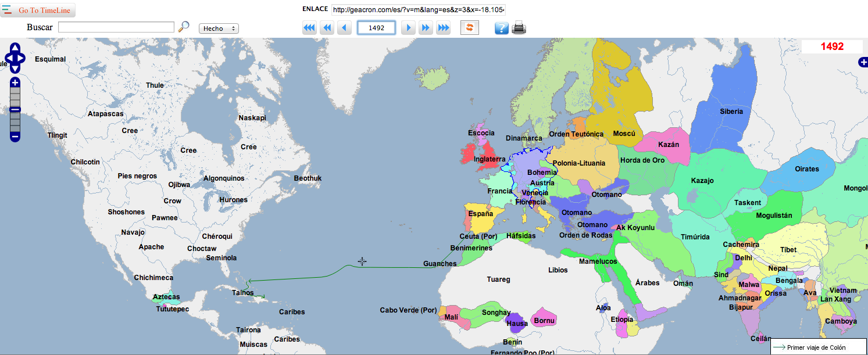This screenshot has height=355, width=868.
Task: Step back one year with single left arrow
Action: pos(344,27)
